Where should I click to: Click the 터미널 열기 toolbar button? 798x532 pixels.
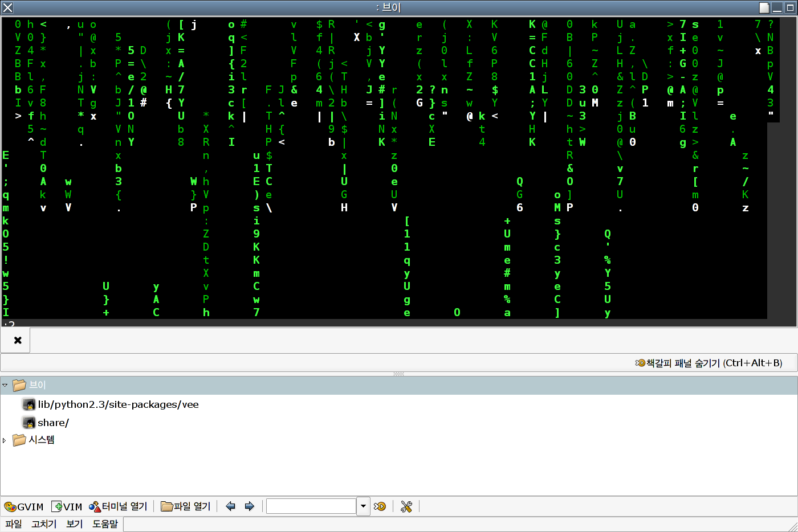click(118, 506)
